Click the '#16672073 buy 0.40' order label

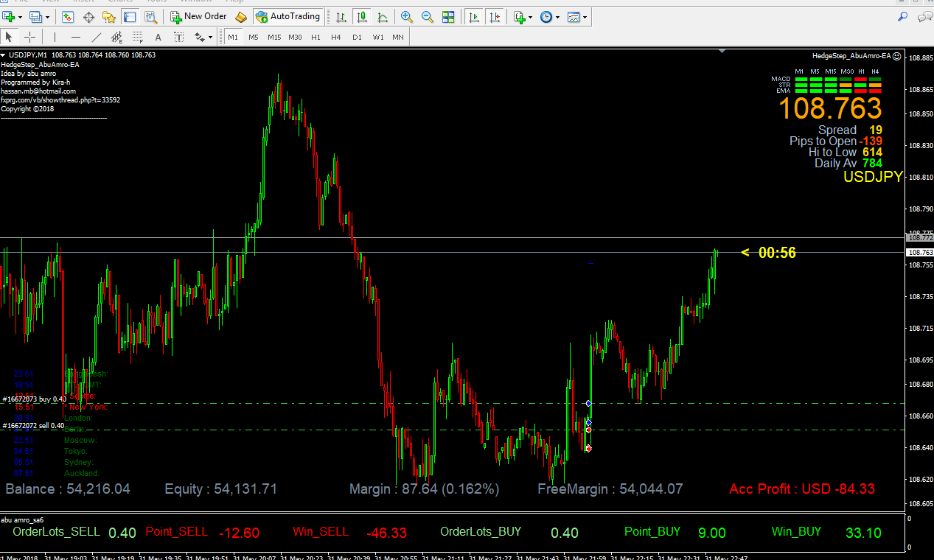point(34,399)
